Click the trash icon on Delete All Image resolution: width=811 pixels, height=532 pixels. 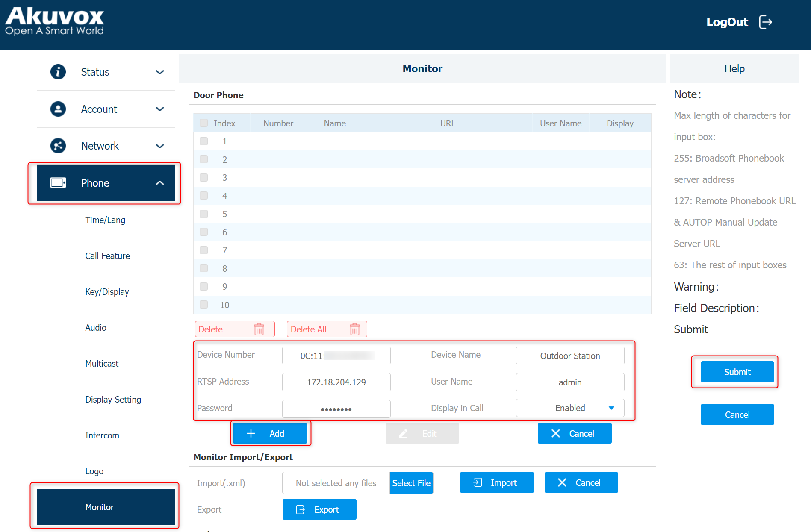click(x=355, y=329)
